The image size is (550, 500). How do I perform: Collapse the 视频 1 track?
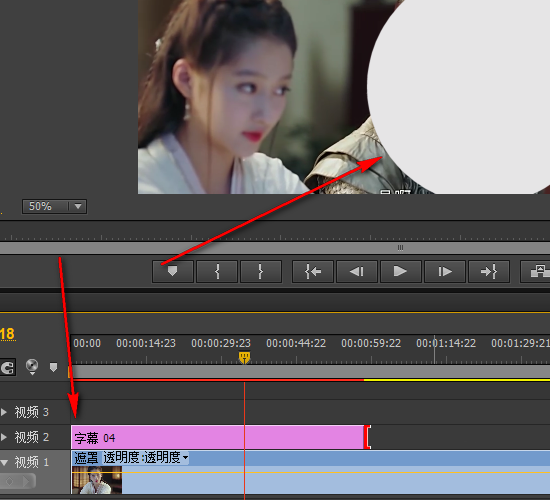click(x=4, y=462)
